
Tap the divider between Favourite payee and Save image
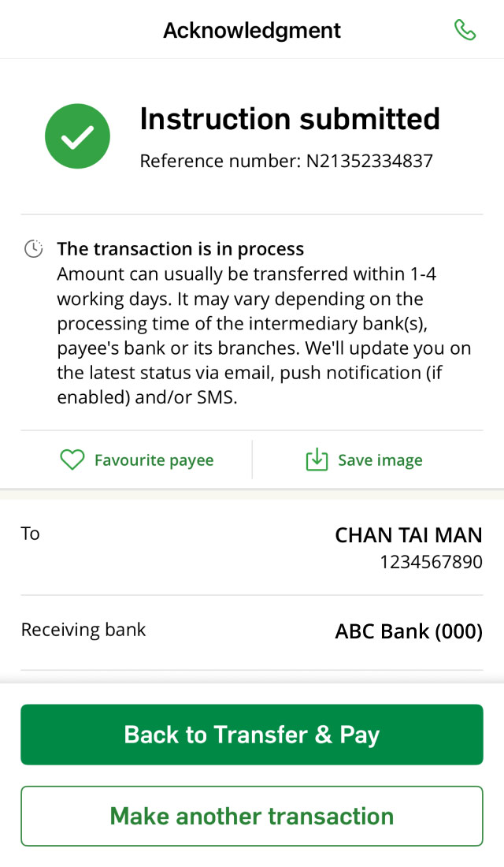click(252, 460)
